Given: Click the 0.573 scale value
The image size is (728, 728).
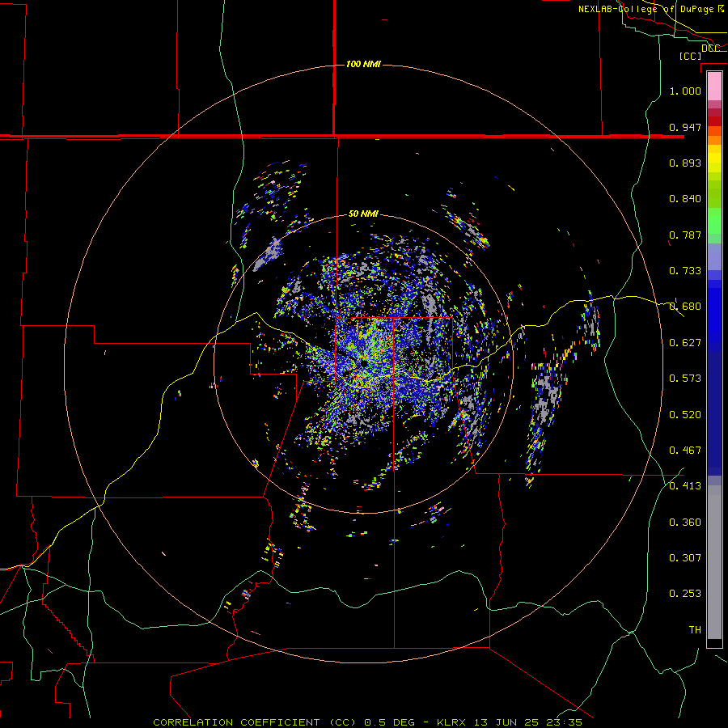Looking at the screenshot, I should tap(685, 379).
